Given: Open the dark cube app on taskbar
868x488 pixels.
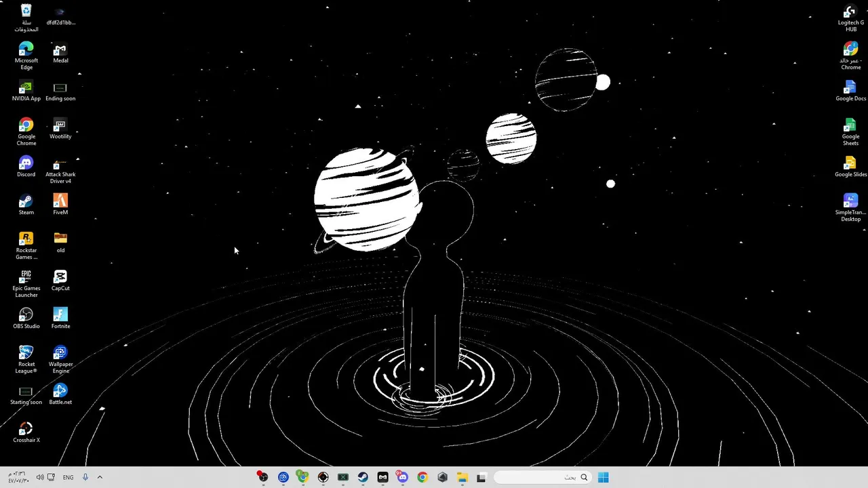Looking at the screenshot, I should pyautogui.click(x=442, y=477).
